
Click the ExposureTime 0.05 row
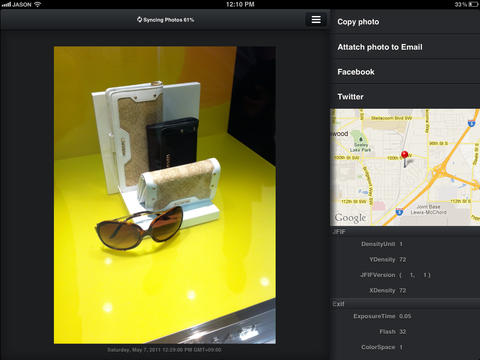tap(405, 316)
